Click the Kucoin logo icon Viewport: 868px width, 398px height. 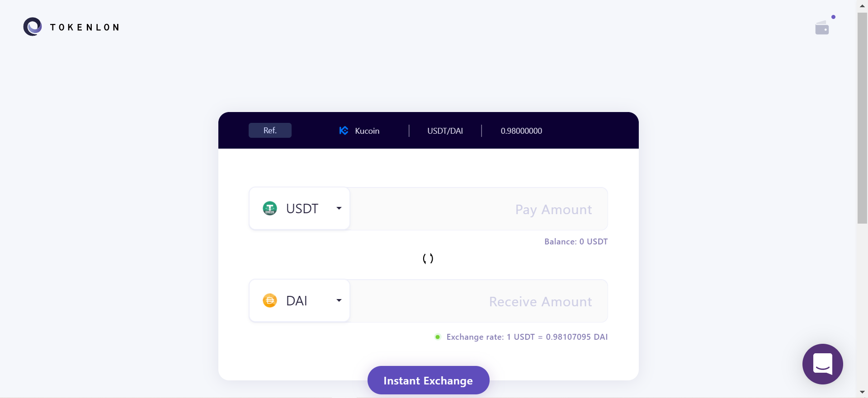[344, 131]
